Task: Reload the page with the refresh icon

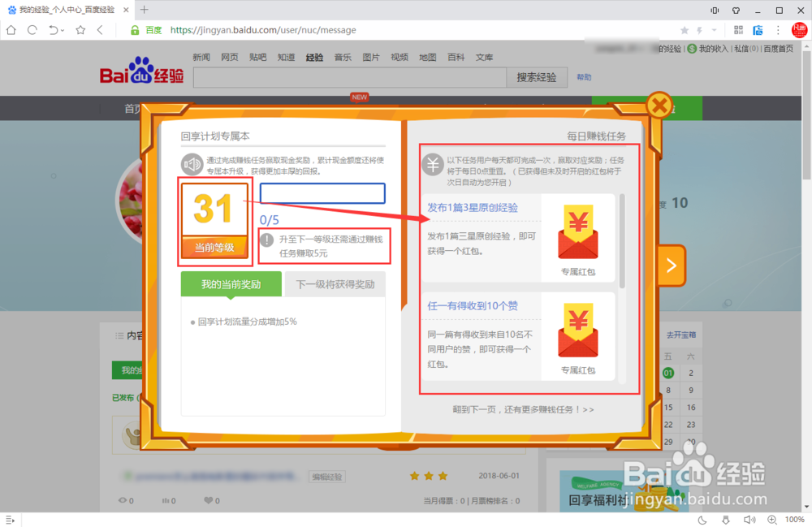Action: [32, 30]
